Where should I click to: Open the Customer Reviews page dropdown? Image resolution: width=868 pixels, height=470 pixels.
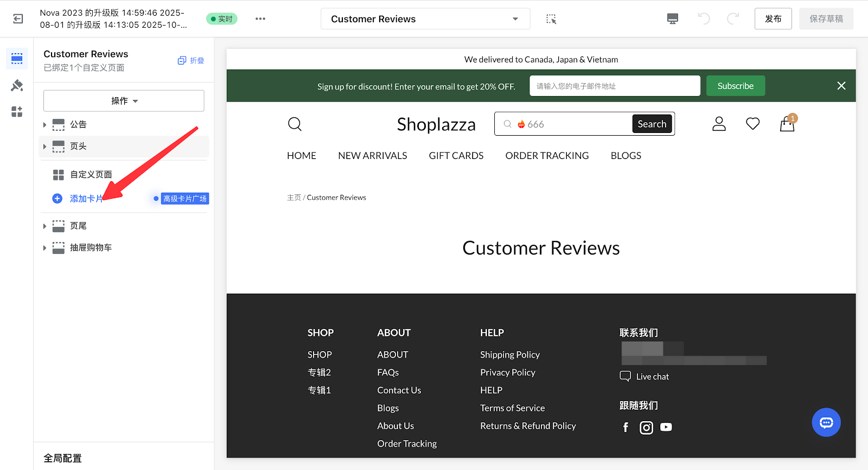click(x=425, y=19)
